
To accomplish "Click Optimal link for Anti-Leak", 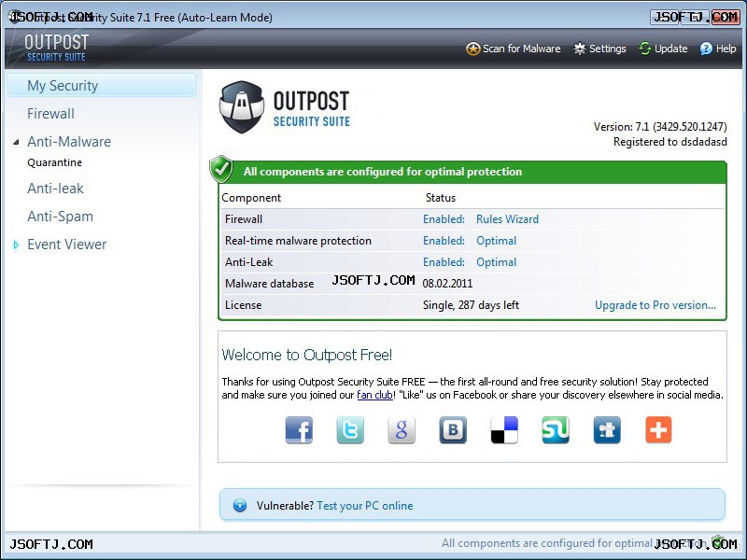I will click(x=497, y=262).
